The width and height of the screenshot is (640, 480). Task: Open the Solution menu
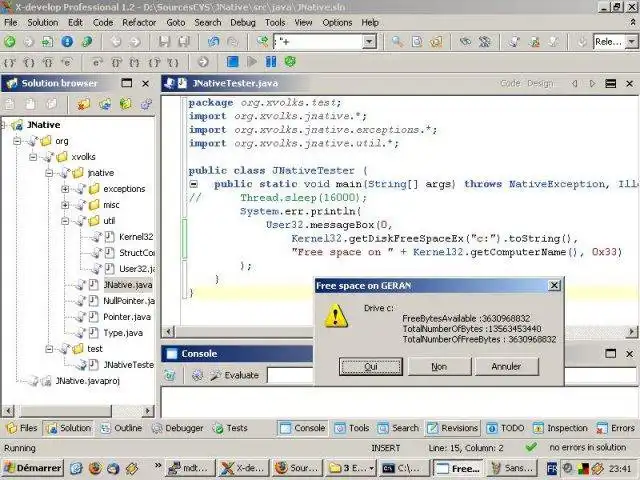coord(42,22)
